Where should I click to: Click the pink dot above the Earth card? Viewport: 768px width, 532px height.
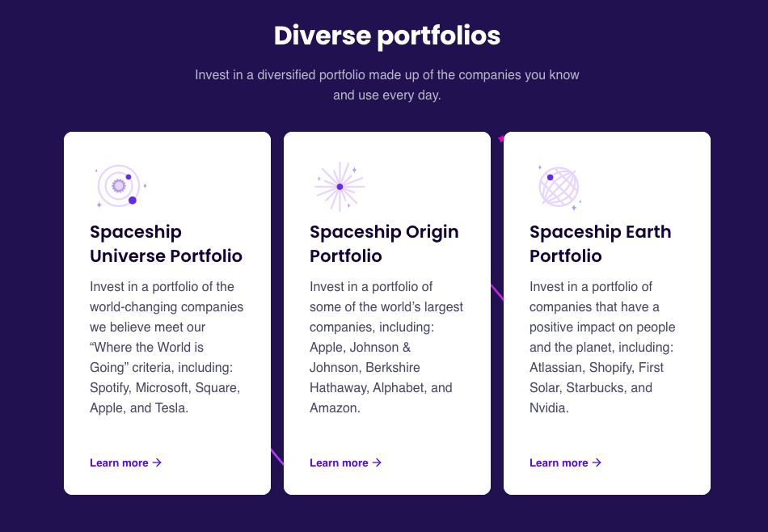[x=501, y=139]
